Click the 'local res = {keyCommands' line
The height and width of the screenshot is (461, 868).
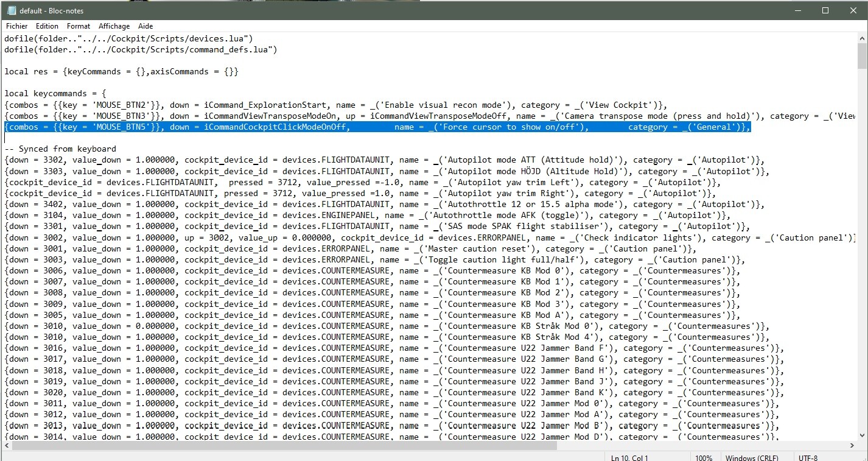click(121, 71)
